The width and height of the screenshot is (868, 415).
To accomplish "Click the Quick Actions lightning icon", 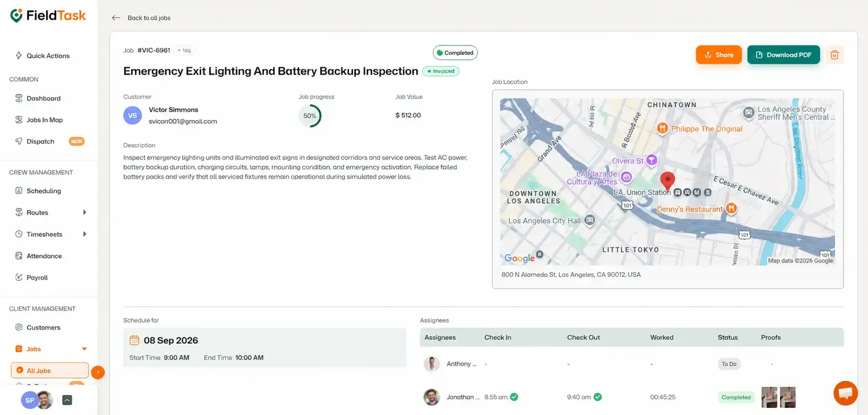I will click(x=19, y=56).
